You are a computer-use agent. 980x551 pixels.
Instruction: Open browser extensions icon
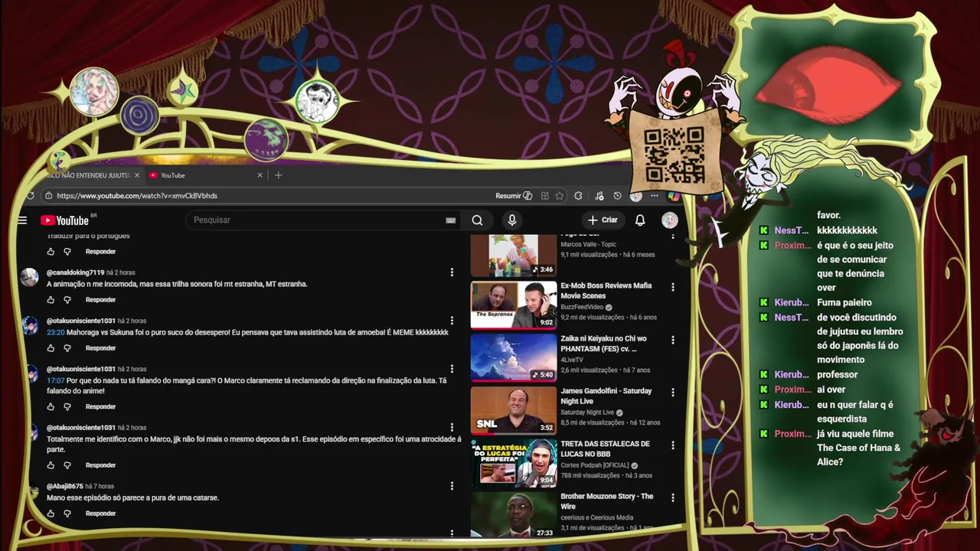pyautogui.click(x=578, y=196)
